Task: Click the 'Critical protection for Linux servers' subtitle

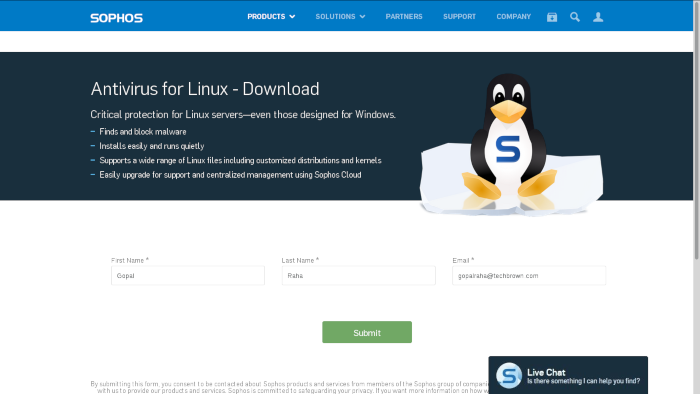Action: 243,115
